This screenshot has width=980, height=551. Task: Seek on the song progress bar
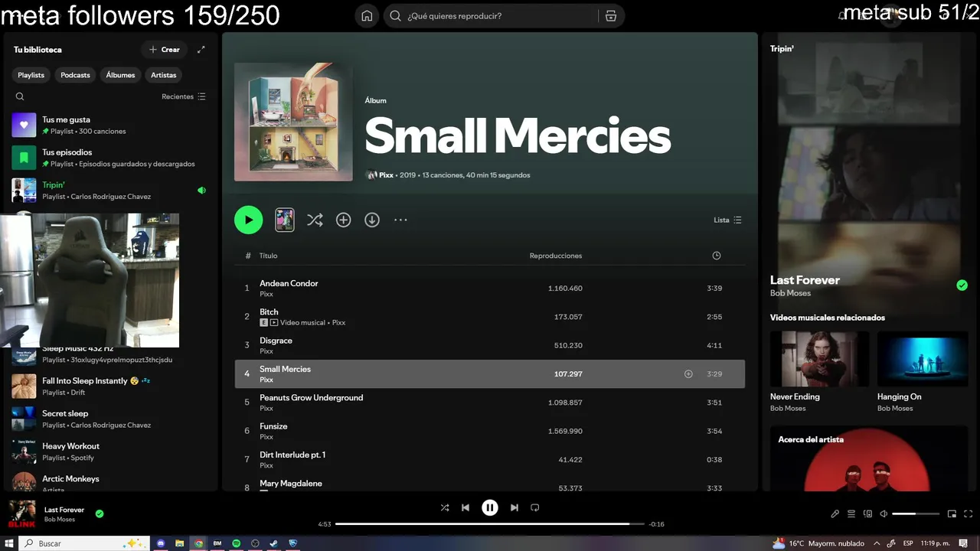tap(489, 524)
